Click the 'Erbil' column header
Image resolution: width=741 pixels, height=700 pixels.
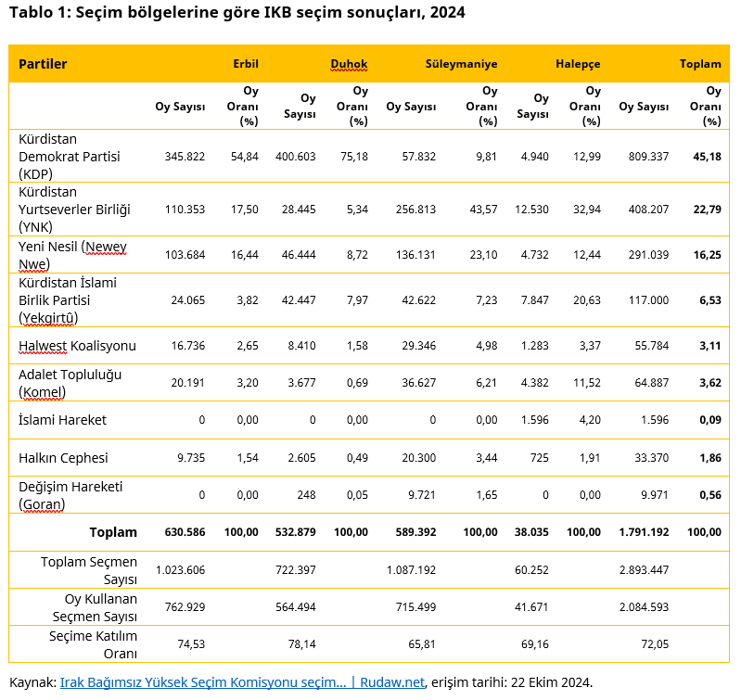[245, 64]
